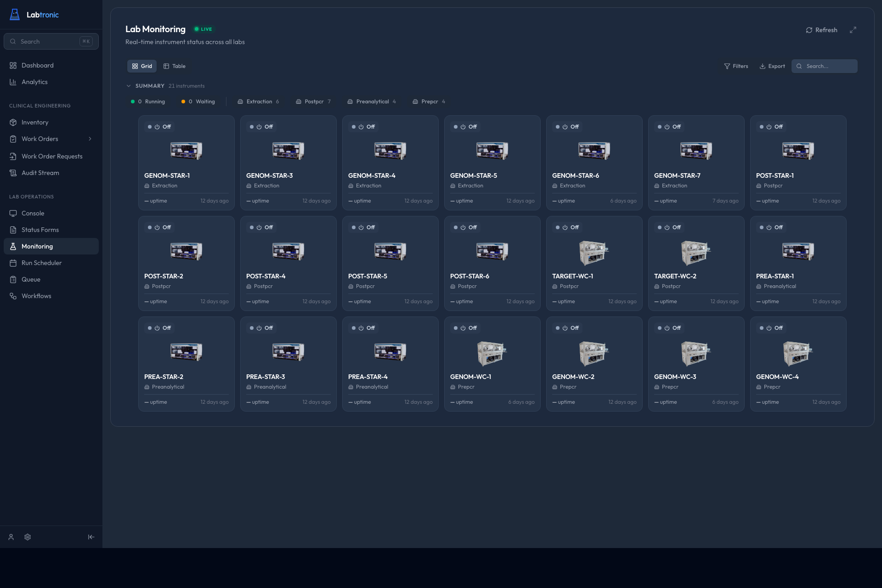Image resolution: width=882 pixels, height=588 pixels.
Task: Open the Run Scheduler from the sidebar
Action: point(41,263)
